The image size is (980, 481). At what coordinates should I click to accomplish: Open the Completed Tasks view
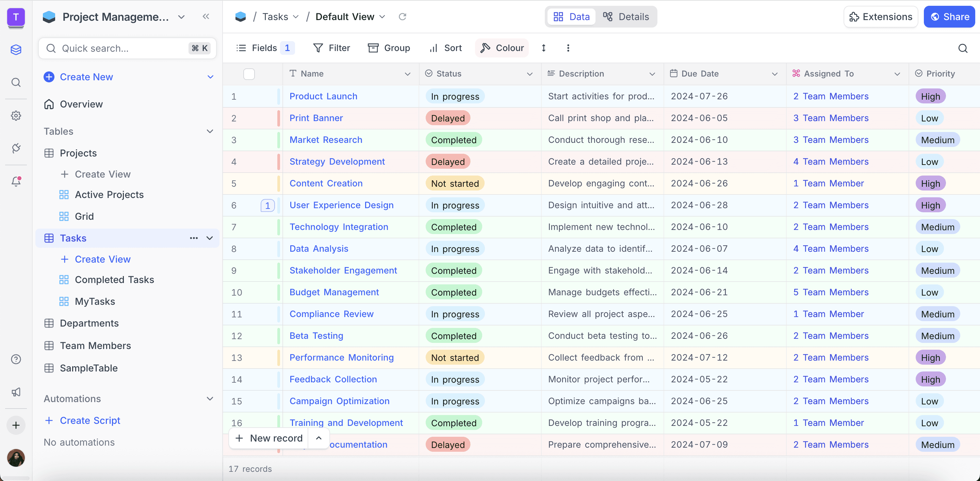tap(114, 280)
